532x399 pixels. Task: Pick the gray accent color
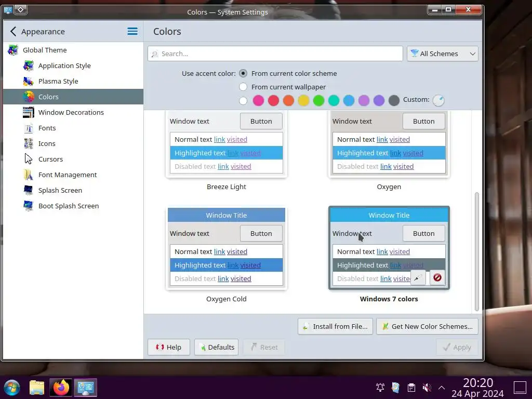tap(394, 101)
